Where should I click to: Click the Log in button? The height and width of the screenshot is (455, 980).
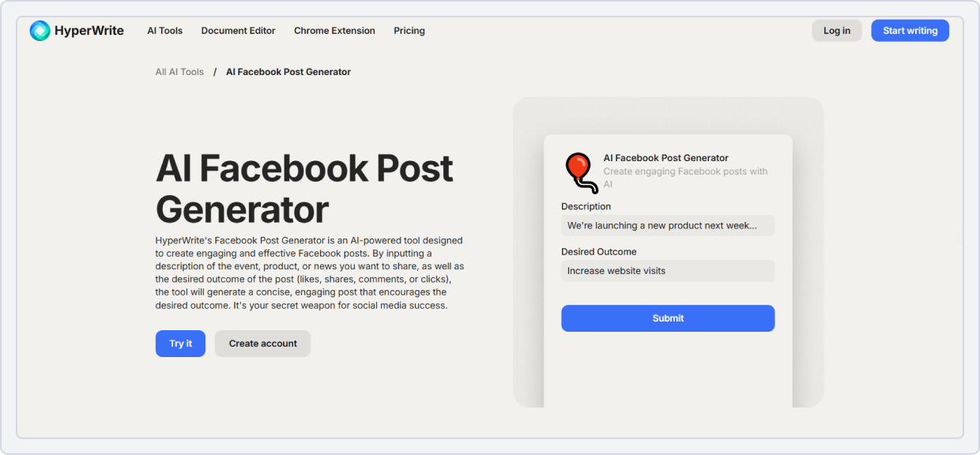[x=837, y=31]
